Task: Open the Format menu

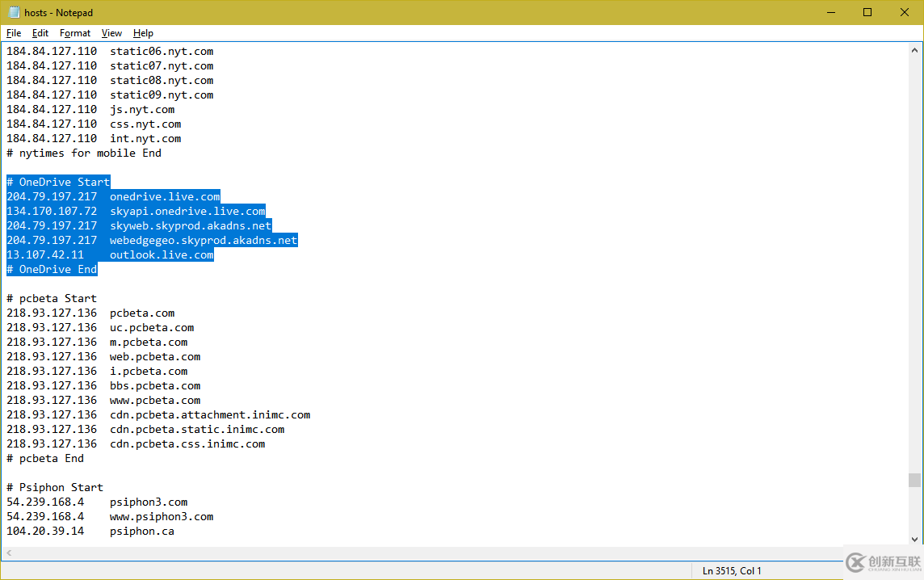Action: click(75, 33)
